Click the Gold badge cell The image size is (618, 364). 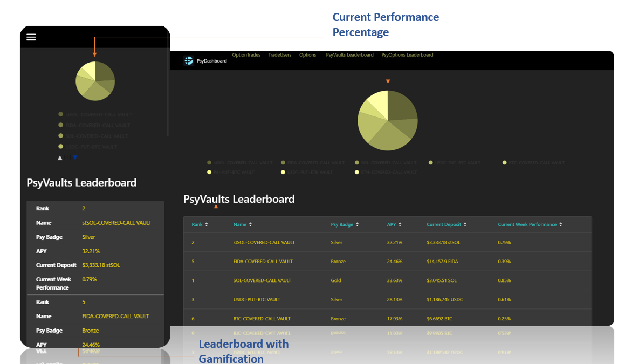coord(336,280)
